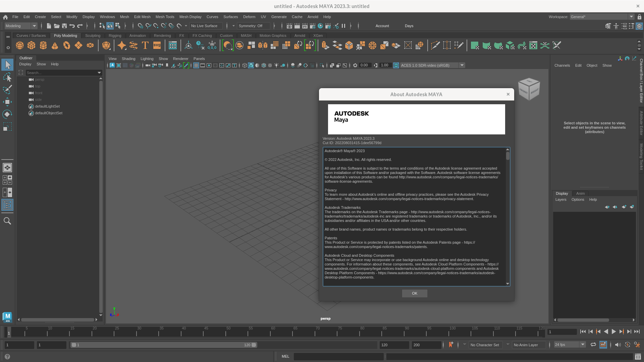This screenshot has height=362, width=644.
Task: Open the Workspace General dropdown
Action: [602, 17]
